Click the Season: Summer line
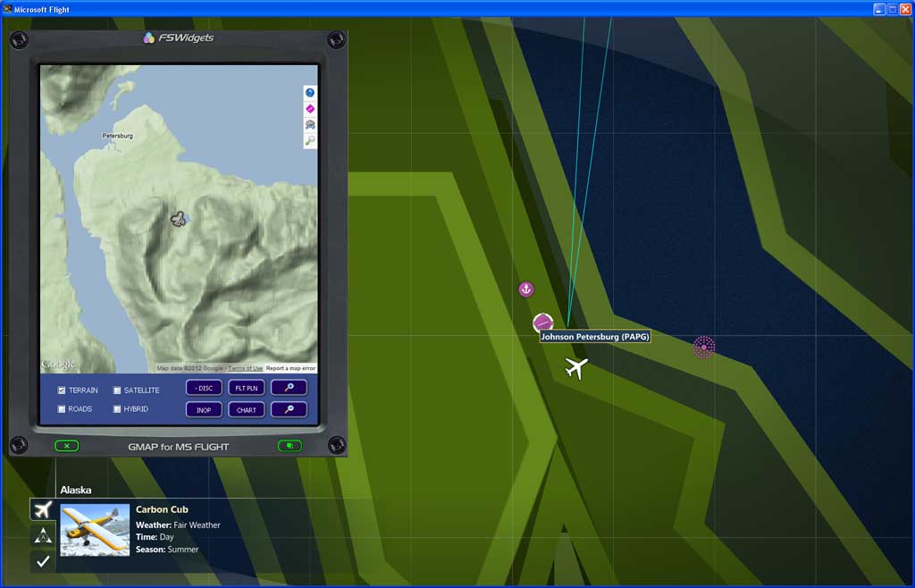This screenshot has width=915, height=588. click(167, 550)
